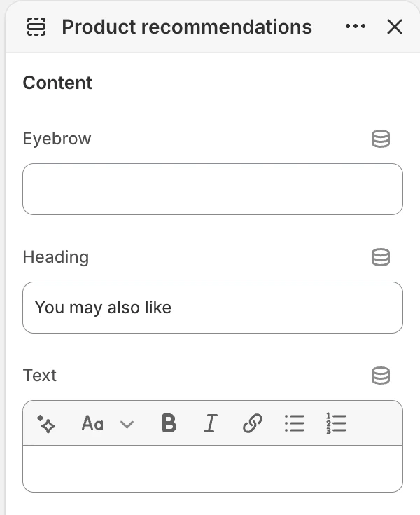The height and width of the screenshot is (515, 420).
Task: Click the Eyebrow label
Action: click(57, 139)
